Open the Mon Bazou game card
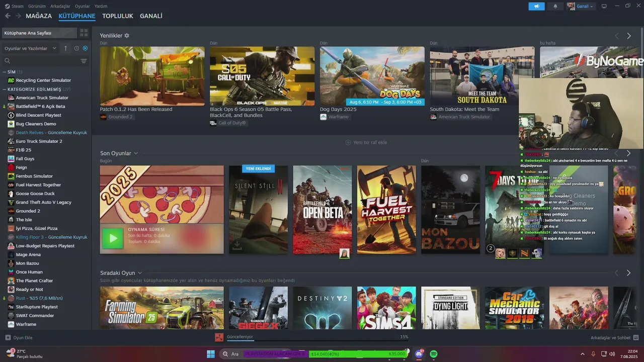This screenshot has width=644, height=362. pyautogui.click(x=451, y=210)
